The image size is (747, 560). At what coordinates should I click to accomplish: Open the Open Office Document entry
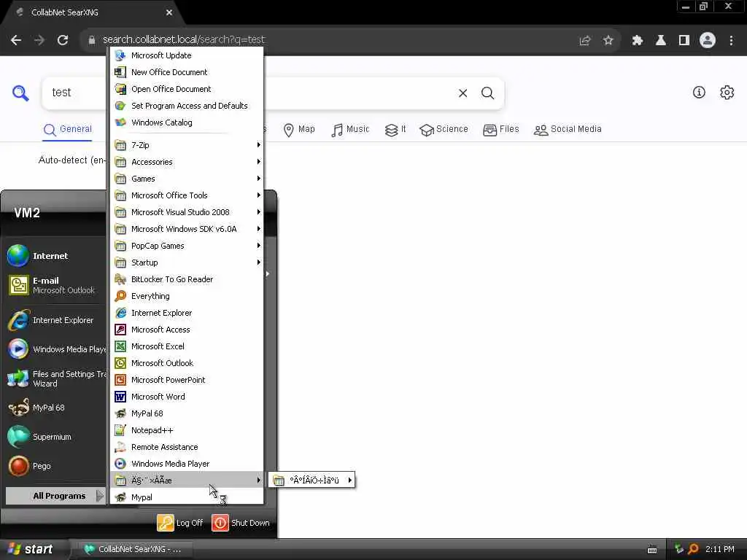point(187,88)
